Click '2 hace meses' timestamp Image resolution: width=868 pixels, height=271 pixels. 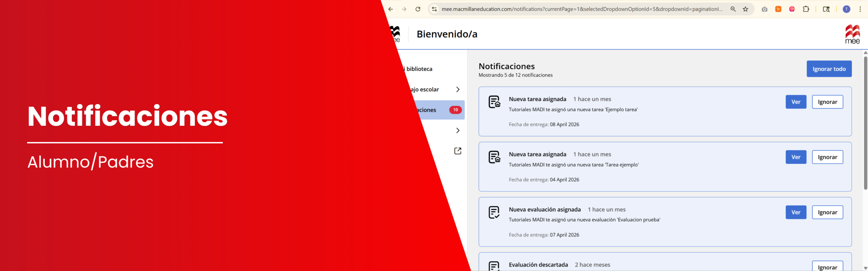click(x=592, y=265)
